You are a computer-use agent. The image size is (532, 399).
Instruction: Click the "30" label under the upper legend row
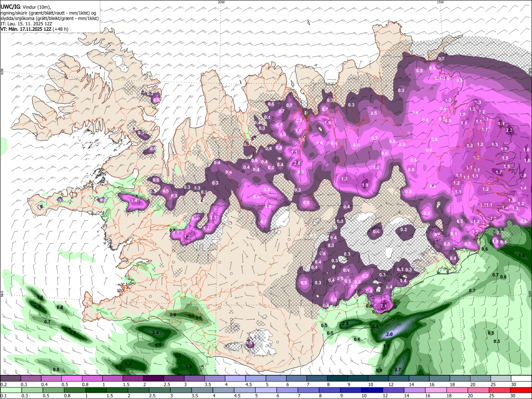tap(513, 384)
